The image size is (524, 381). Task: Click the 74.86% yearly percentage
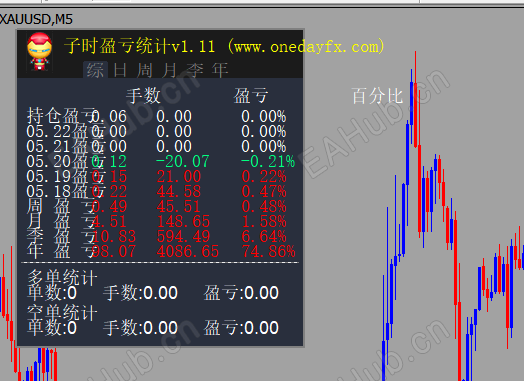point(269,251)
